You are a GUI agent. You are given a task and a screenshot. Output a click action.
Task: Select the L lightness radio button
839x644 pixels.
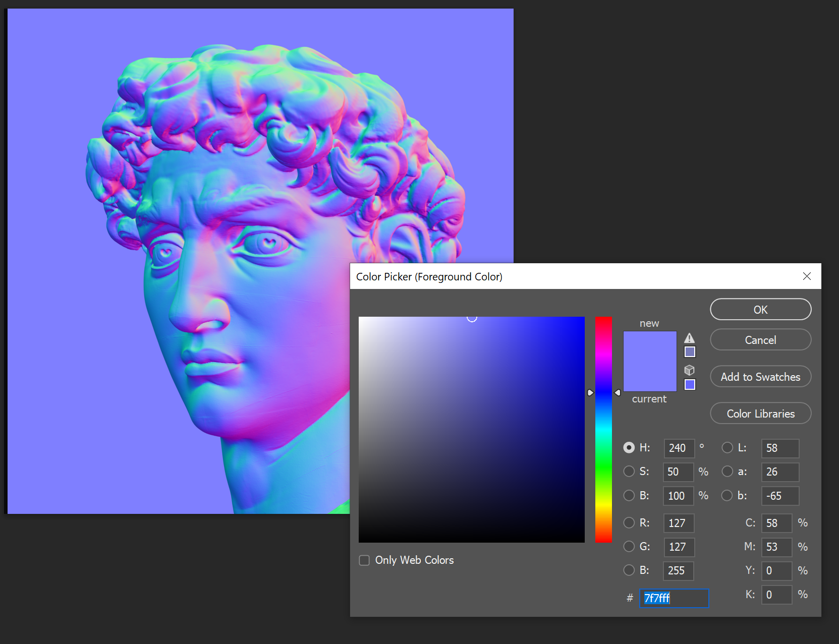tap(728, 447)
